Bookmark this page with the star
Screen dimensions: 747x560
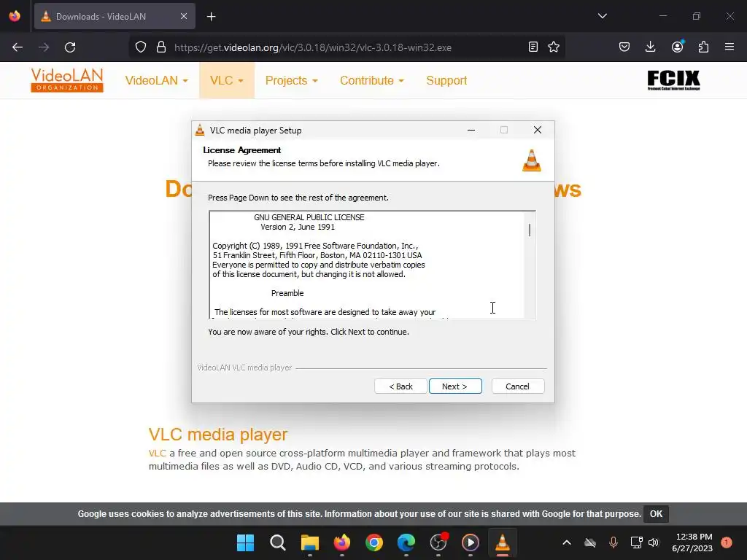pos(554,47)
